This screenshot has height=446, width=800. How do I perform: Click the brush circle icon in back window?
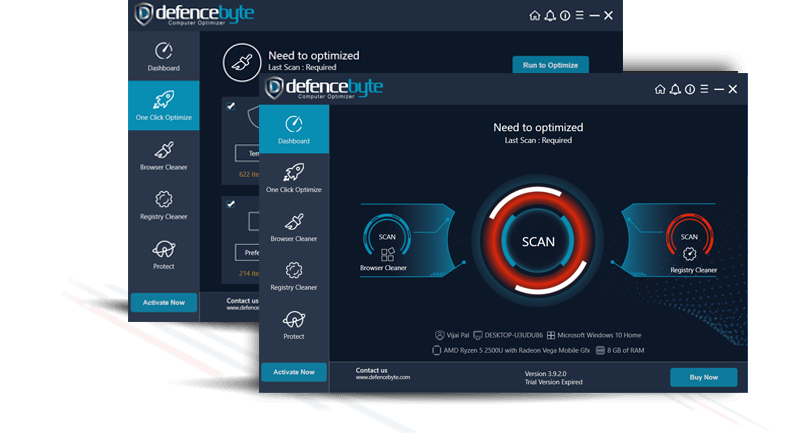point(242,63)
